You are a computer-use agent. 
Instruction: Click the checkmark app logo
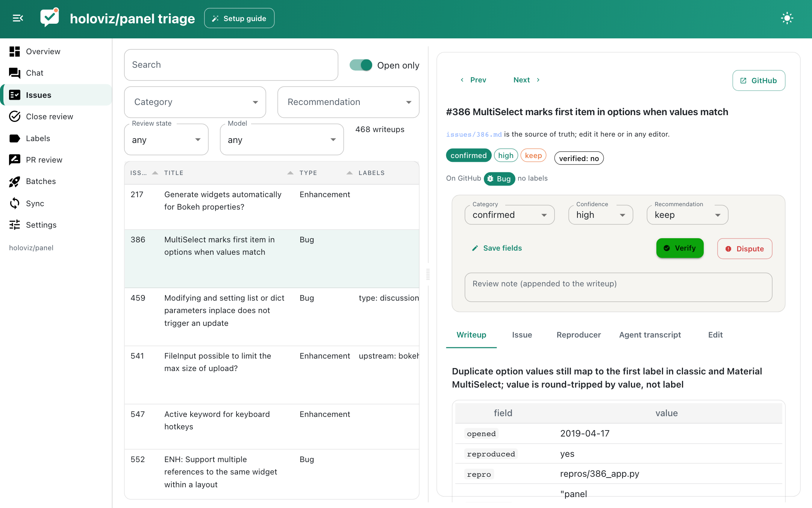(x=50, y=18)
